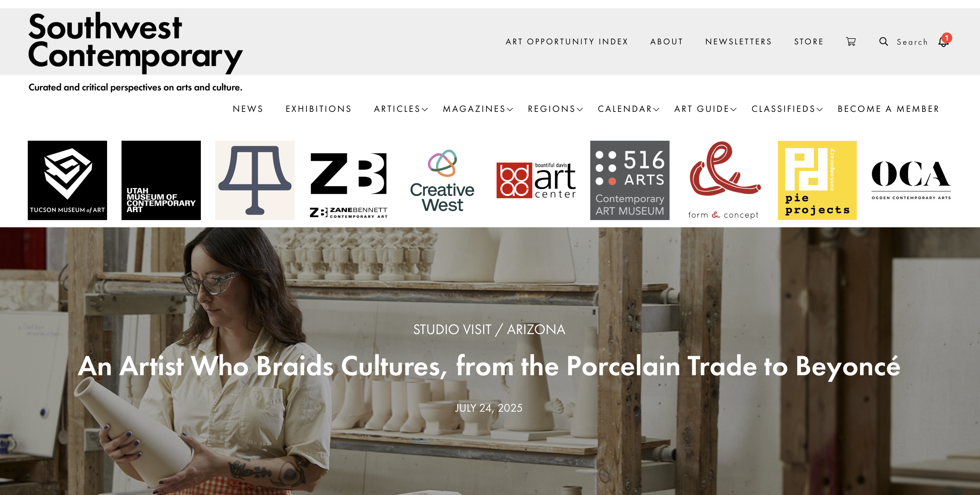Select the Utah Museum of Contemporary Art logo
This screenshot has width=980, height=495.
pyautogui.click(x=161, y=180)
